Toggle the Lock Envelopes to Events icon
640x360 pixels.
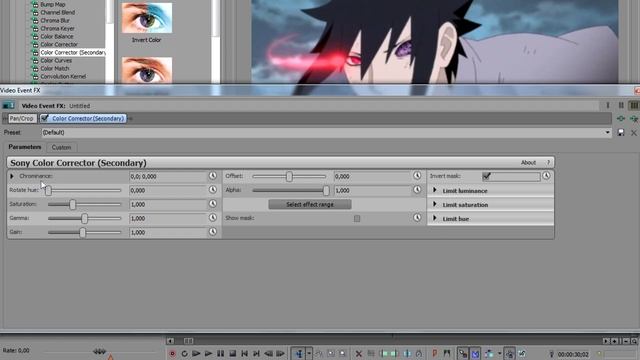pos(510,353)
